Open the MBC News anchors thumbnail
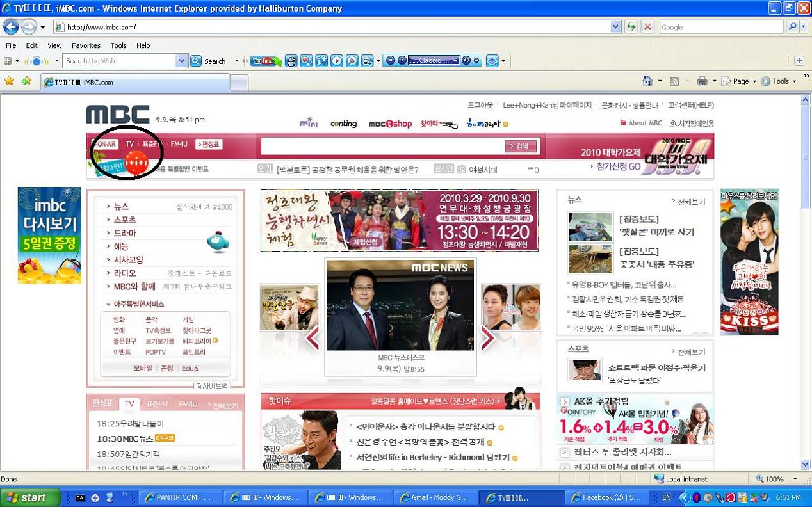This screenshot has width=812, height=507. 400,305
